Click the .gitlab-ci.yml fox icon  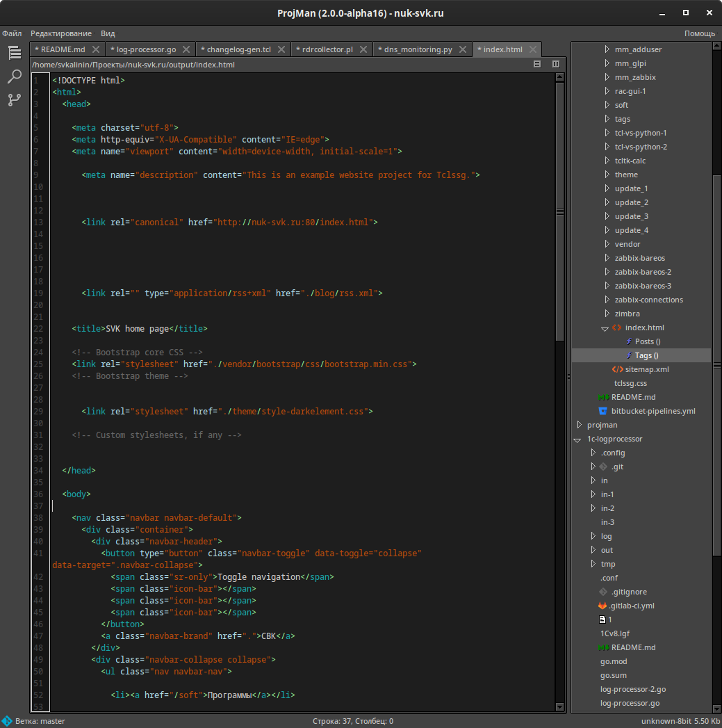603,606
